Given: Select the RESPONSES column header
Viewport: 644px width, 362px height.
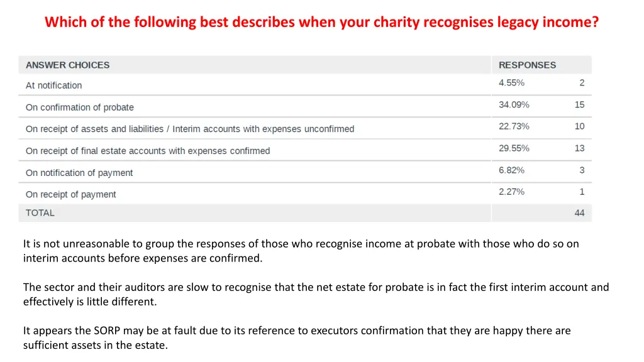Looking at the screenshot, I should click(x=527, y=65).
